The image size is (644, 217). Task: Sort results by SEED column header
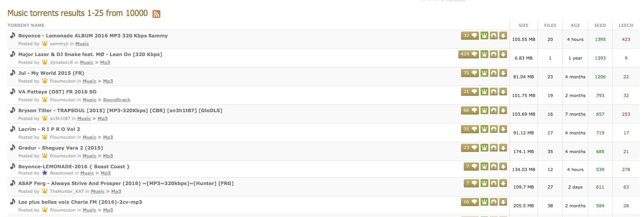click(x=600, y=25)
